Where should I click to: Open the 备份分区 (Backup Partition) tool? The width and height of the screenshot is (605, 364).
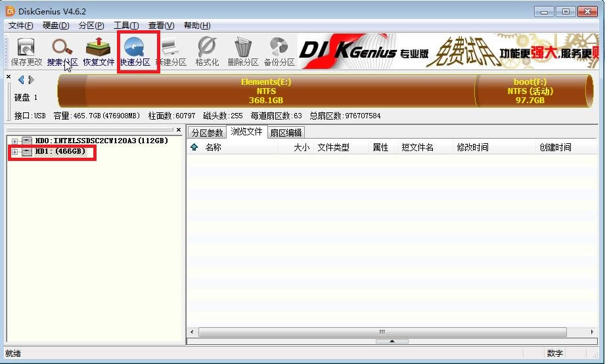point(279,53)
